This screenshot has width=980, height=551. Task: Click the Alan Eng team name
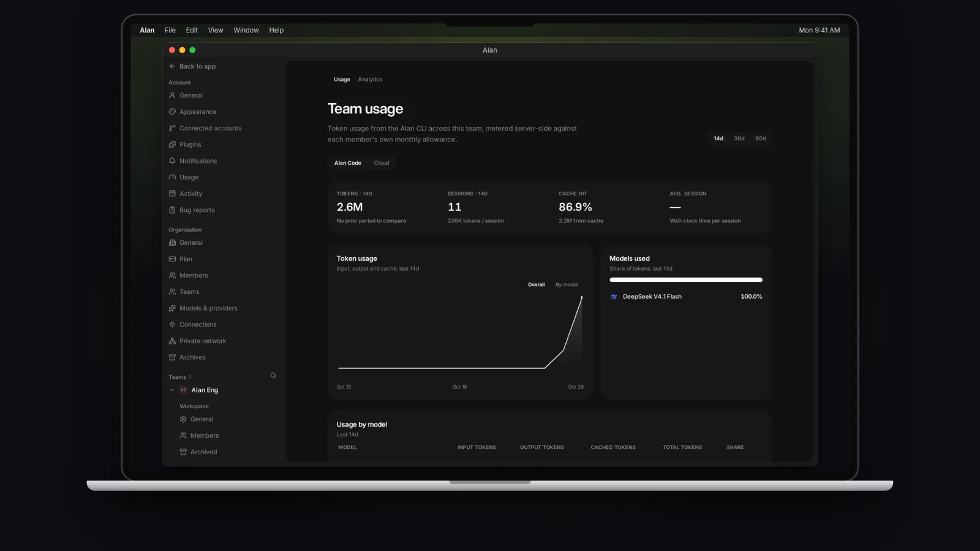(x=205, y=390)
